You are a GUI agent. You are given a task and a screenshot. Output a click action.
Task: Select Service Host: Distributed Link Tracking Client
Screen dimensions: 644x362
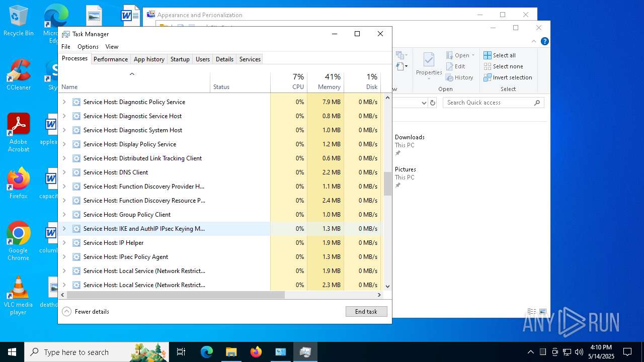tap(219, 158)
